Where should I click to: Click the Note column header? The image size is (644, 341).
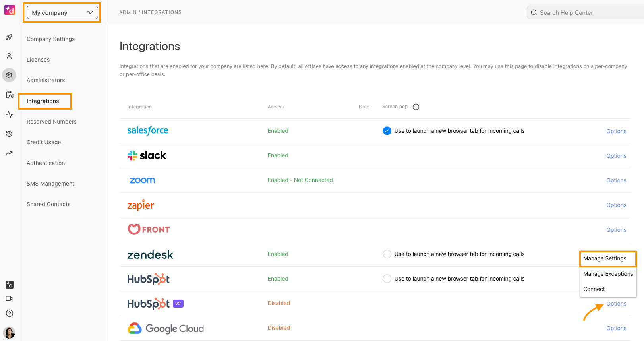(364, 107)
